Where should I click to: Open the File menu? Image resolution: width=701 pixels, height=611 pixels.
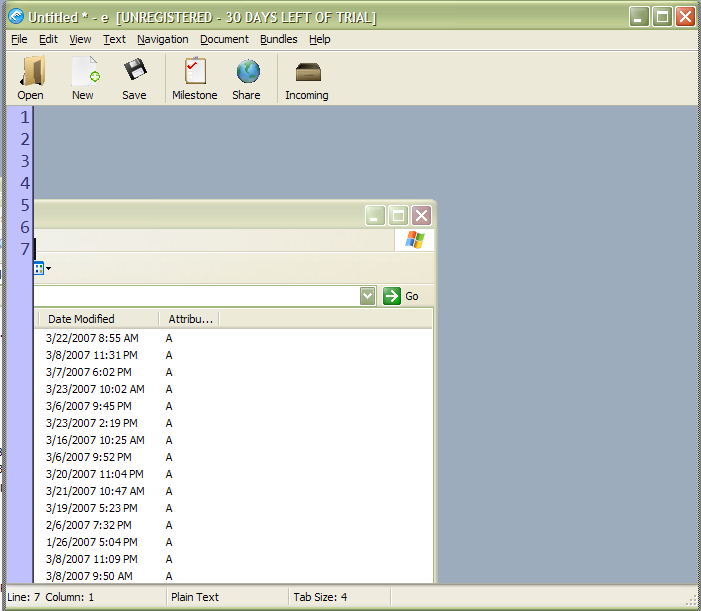[19, 39]
